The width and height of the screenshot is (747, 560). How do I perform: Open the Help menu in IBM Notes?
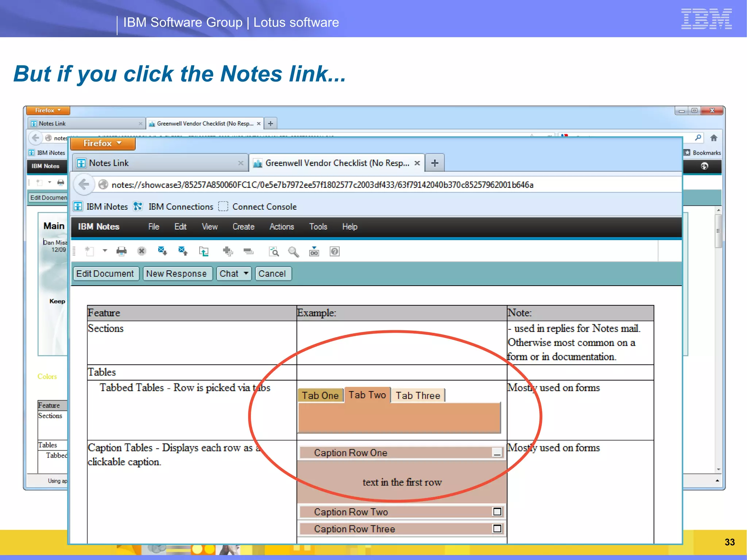[x=349, y=227]
